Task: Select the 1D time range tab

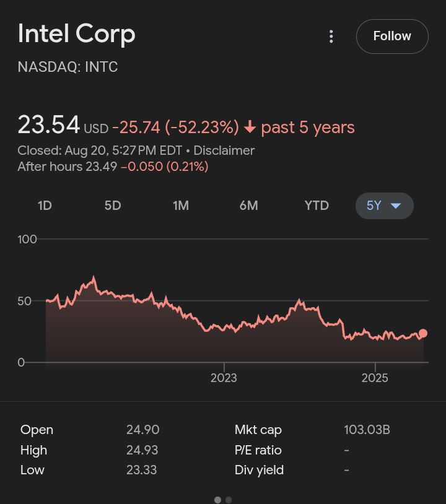Action: [x=45, y=206]
